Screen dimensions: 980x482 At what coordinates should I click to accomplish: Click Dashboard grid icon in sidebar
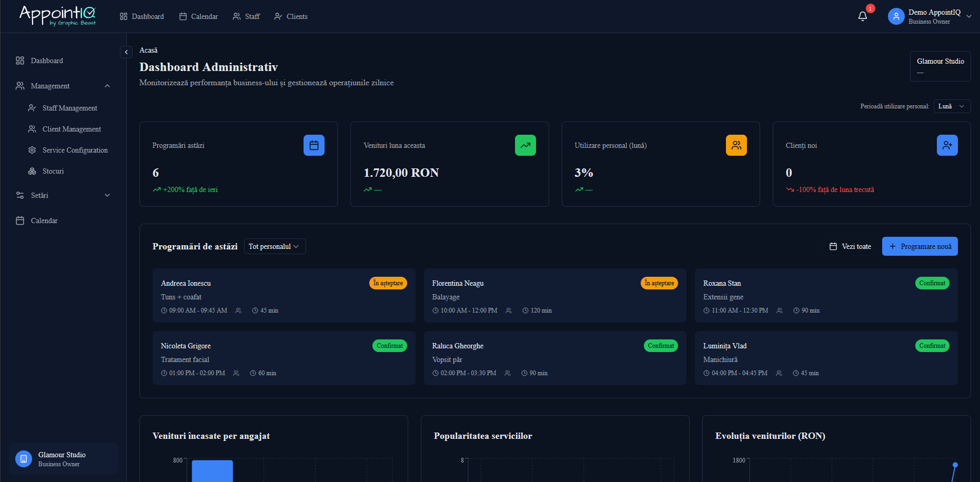pyautogui.click(x=20, y=61)
